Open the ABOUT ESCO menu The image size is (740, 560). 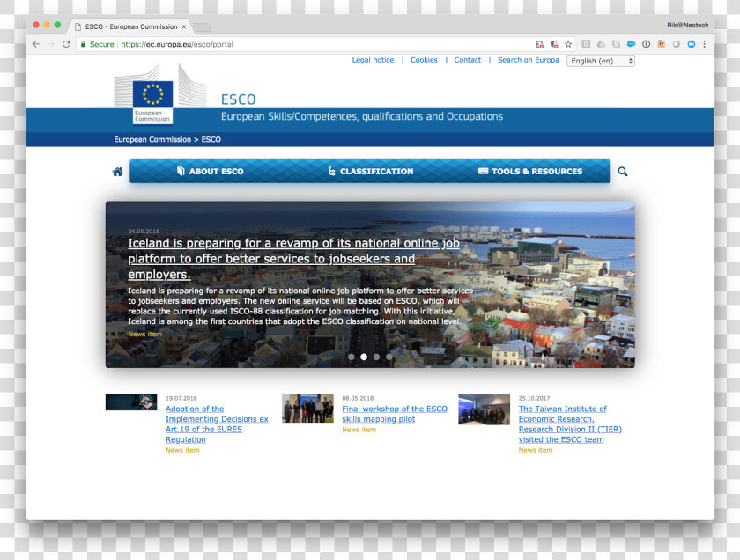coord(210,171)
